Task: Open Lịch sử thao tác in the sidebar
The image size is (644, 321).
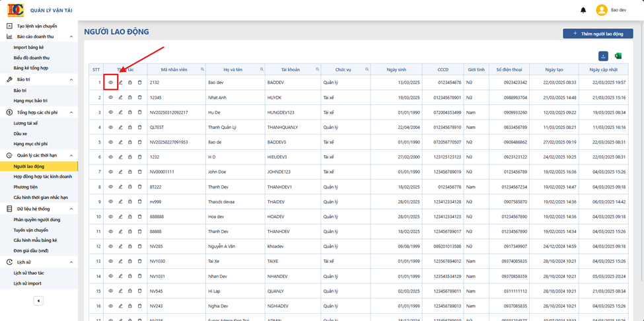Action: 28,273
